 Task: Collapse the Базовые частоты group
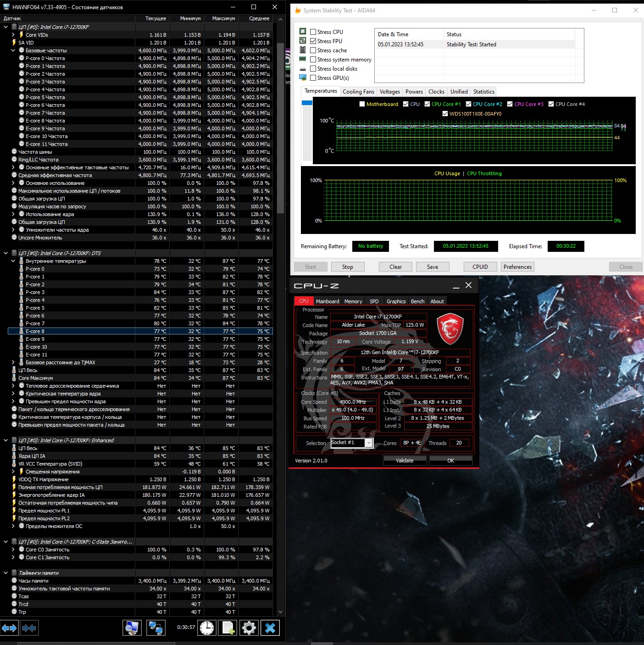13,50
